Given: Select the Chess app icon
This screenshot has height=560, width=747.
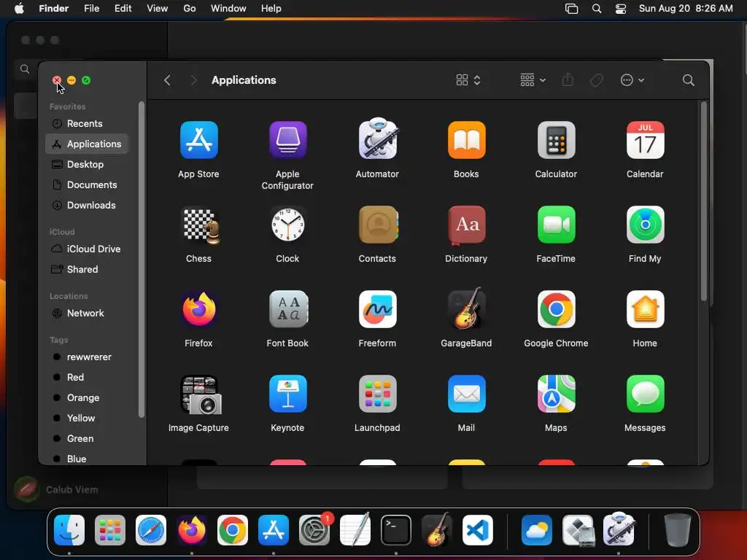Looking at the screenshot, I should 201,225.
